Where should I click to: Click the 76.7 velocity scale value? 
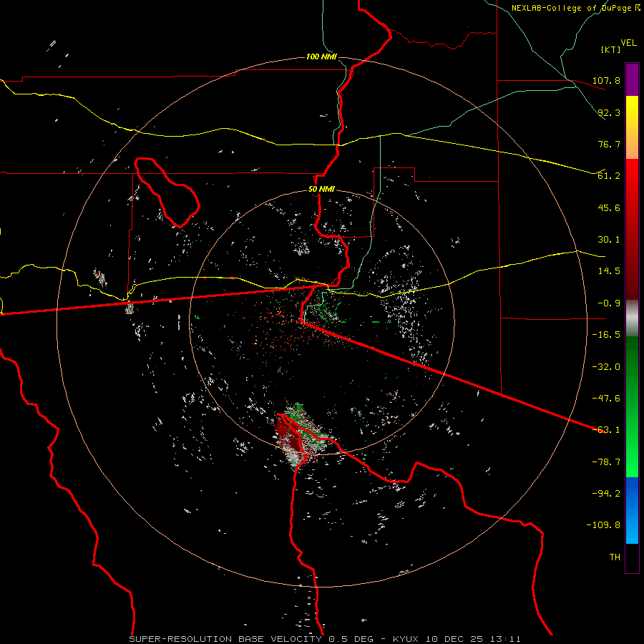point(609,144)
